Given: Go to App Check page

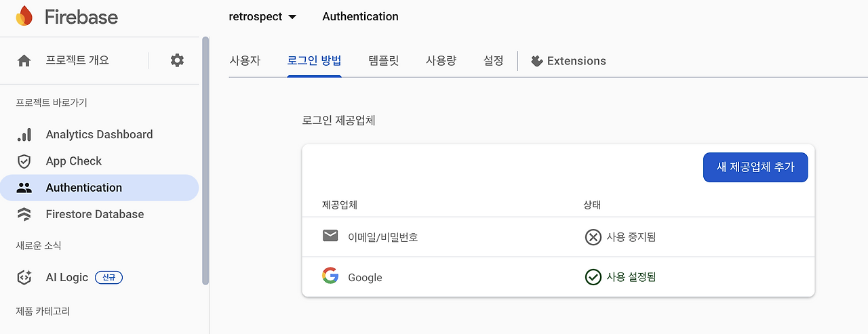Looking at the screenshot, I should pos(99,161).
